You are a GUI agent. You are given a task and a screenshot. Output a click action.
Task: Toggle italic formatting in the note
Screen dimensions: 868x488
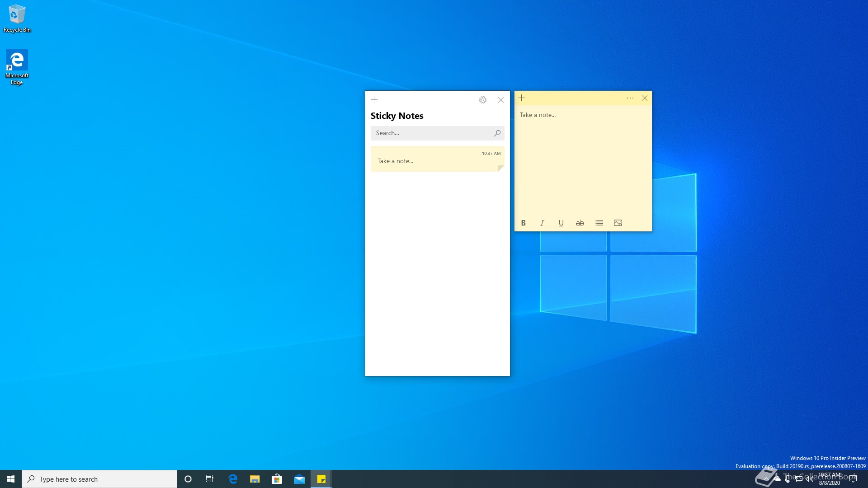(x=542, y=223)
